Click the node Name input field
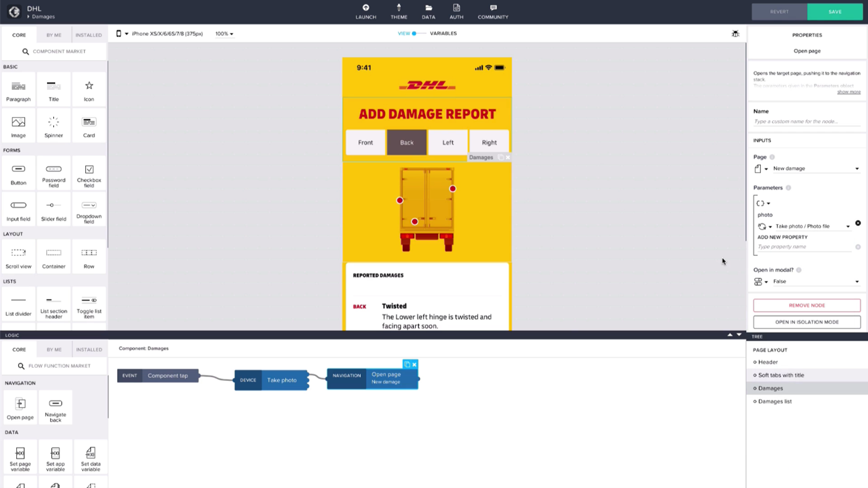The image size is (868, 488). (807, 121)
